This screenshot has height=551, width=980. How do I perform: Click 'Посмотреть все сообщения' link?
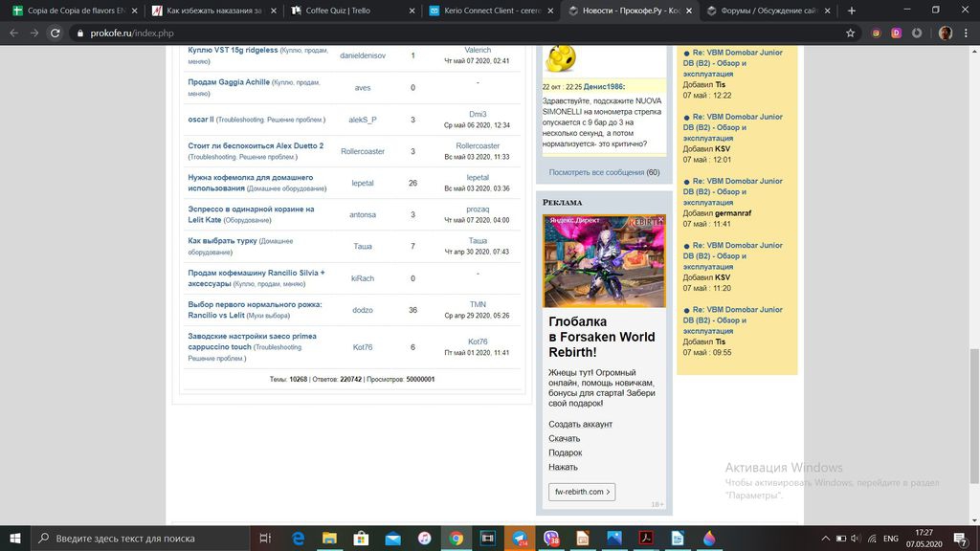pyautogui.click(x=595, y=173)
